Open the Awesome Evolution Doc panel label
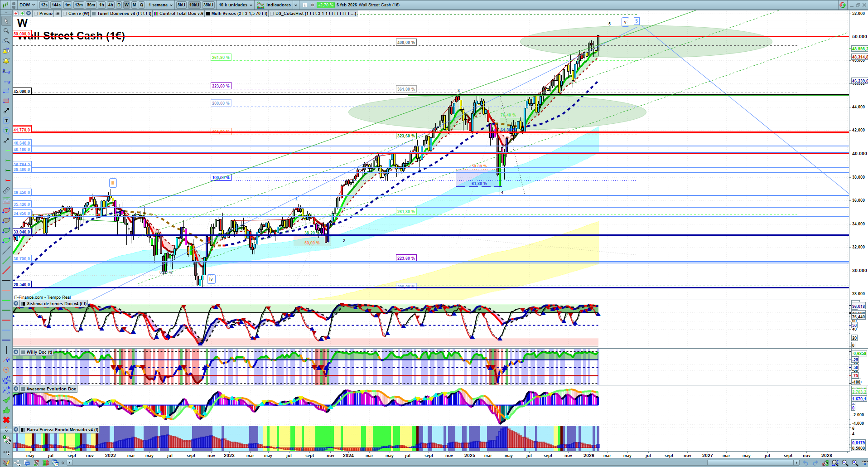This screenshot has height=467, width=868. click(x=51, y=389)
